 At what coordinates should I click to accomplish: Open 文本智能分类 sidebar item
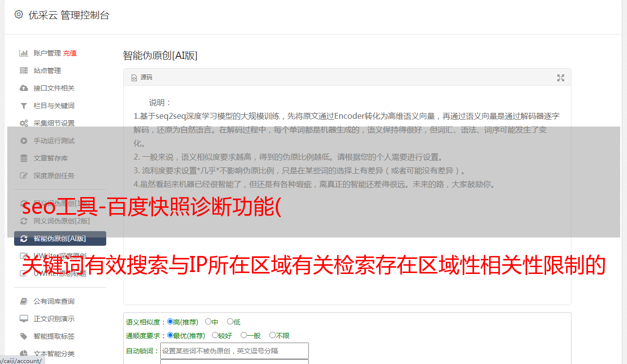point(54,354)
